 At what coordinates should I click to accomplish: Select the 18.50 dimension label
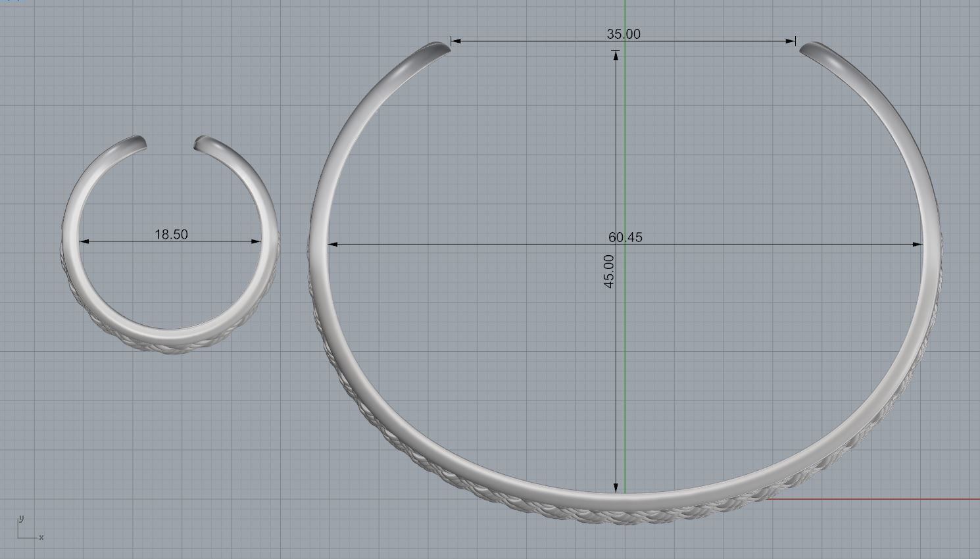171,234
